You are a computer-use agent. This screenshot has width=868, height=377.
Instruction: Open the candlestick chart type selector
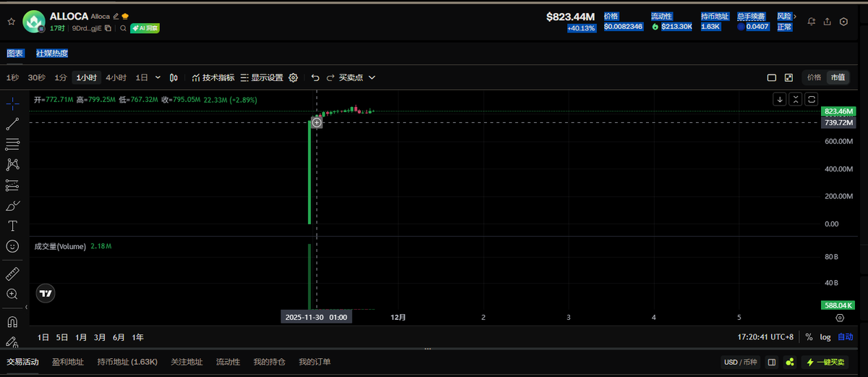(x=174, y=77)
